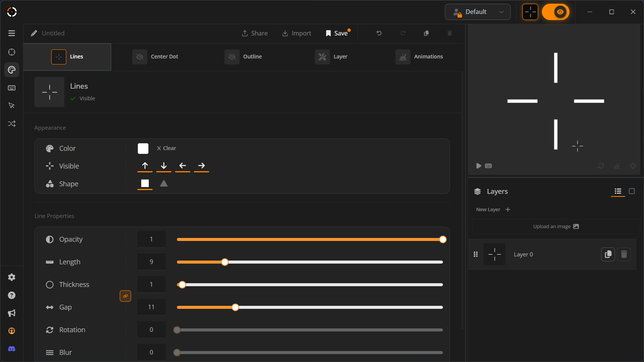644x362 pixels.
Task: Duplicate Layer 0 using the copy icon
Action: [608, 255]
